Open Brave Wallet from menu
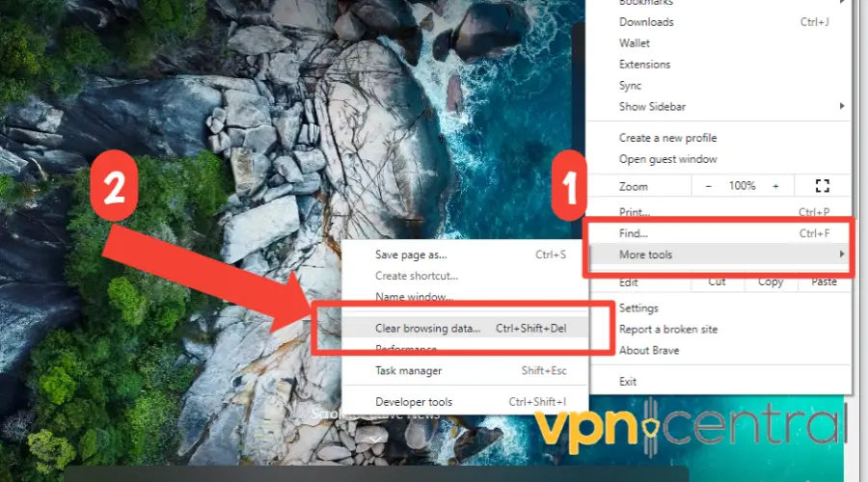 [635, 43]
